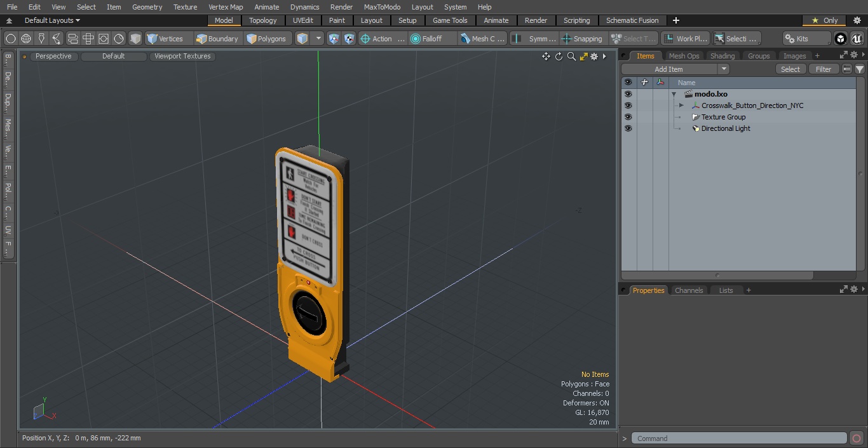Toggle visibility of Crosswalk_Button_Direction_NYC
868x448 pixels.
[x=628, y=105]
